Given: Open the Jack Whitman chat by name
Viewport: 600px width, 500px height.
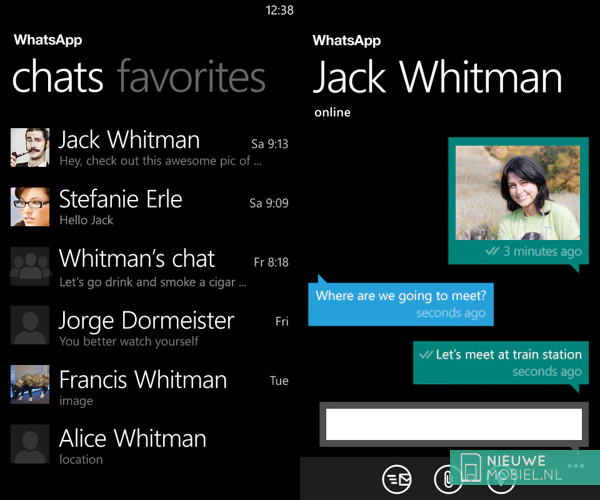Looking at the screenshot, I should [x=129, y=139].
